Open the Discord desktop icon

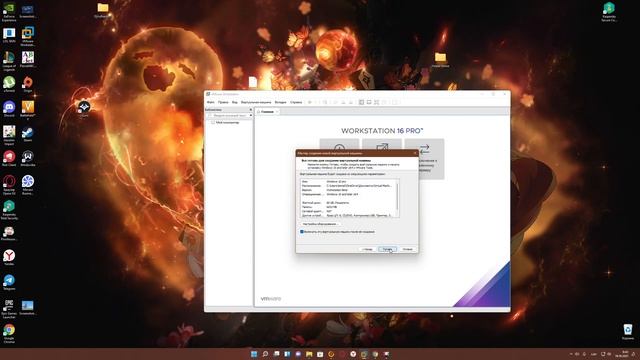pos(9,109)
